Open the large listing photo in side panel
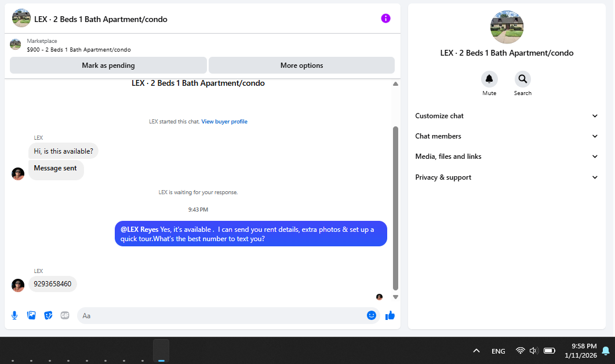 [x=507, y=27]
